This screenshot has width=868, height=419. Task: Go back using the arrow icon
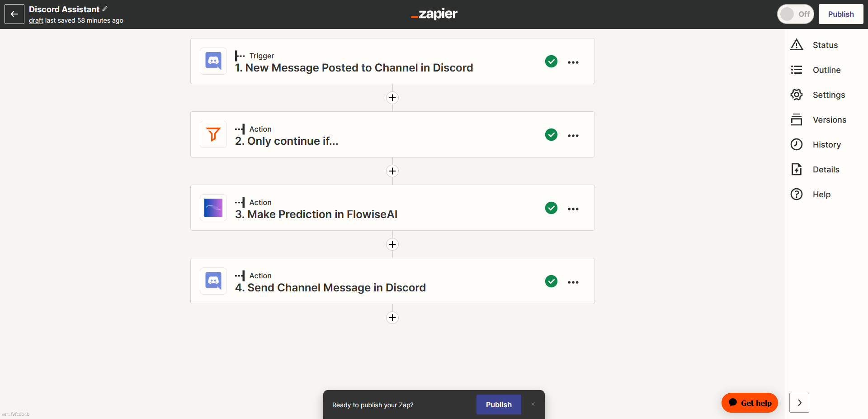14,14
